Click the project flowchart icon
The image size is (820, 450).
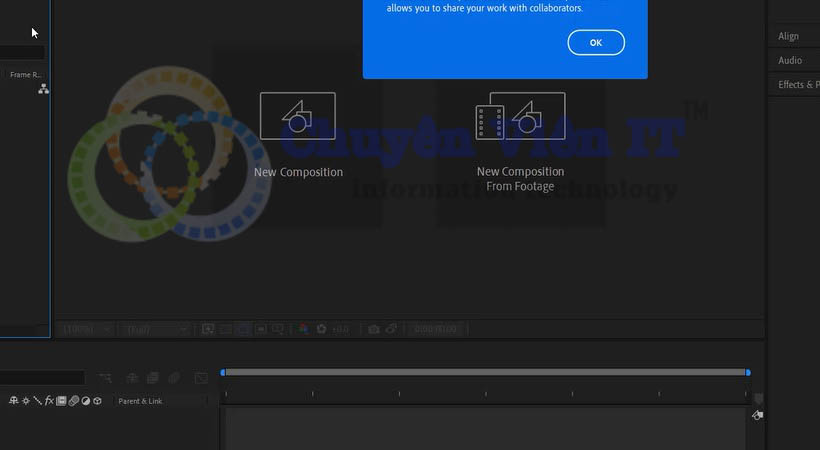(x=43, y=89)
